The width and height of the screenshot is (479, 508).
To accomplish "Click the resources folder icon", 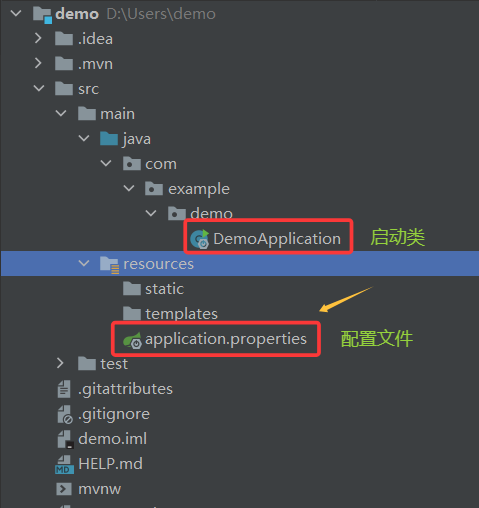I will tap(109, 265).
